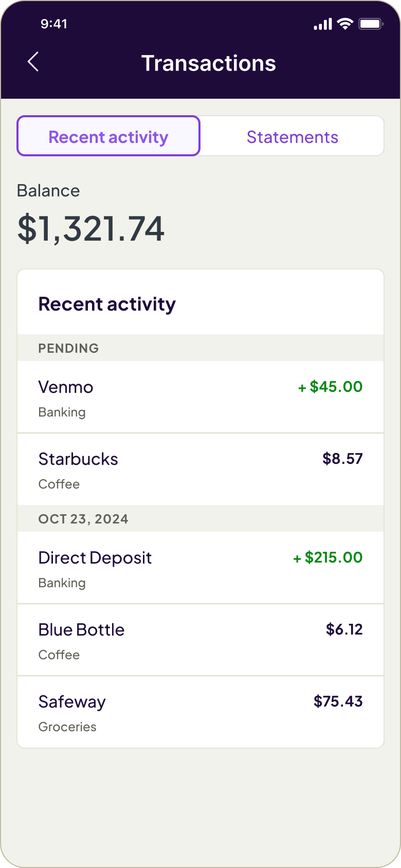The width and height of the screenshot is (401, 868).
Task: Tap the $75.43 Safeway amount
Action: (338, 701)
